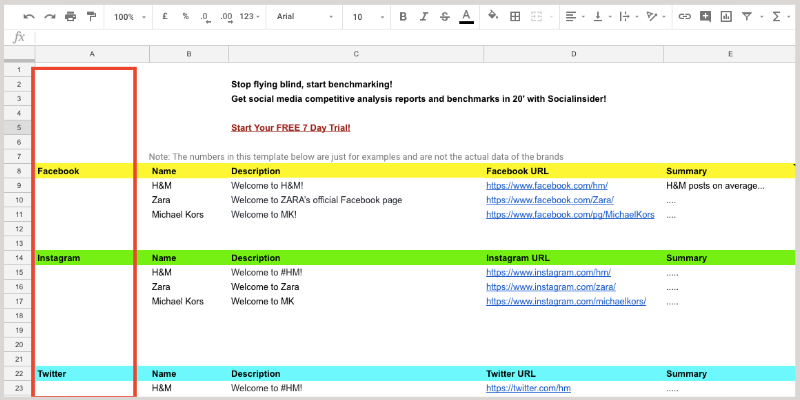
Task: Open the borders icon
Action: click(515, 17)
